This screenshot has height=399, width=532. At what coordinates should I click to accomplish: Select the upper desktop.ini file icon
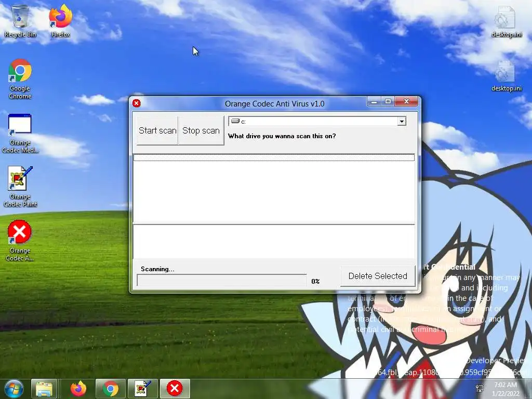pyautogui.click(x=506, y=21)
